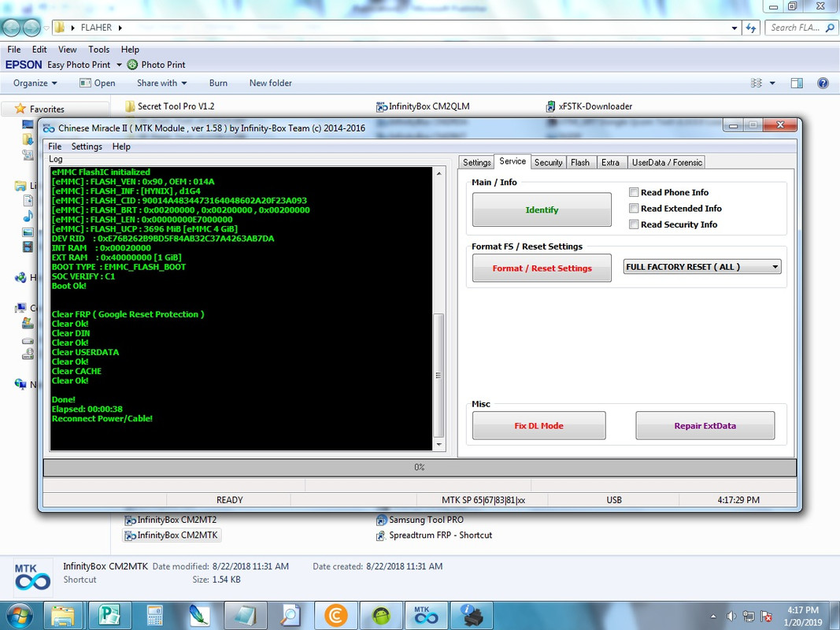Switch to the Security tab
840x630 pixels.
(548, 162)
